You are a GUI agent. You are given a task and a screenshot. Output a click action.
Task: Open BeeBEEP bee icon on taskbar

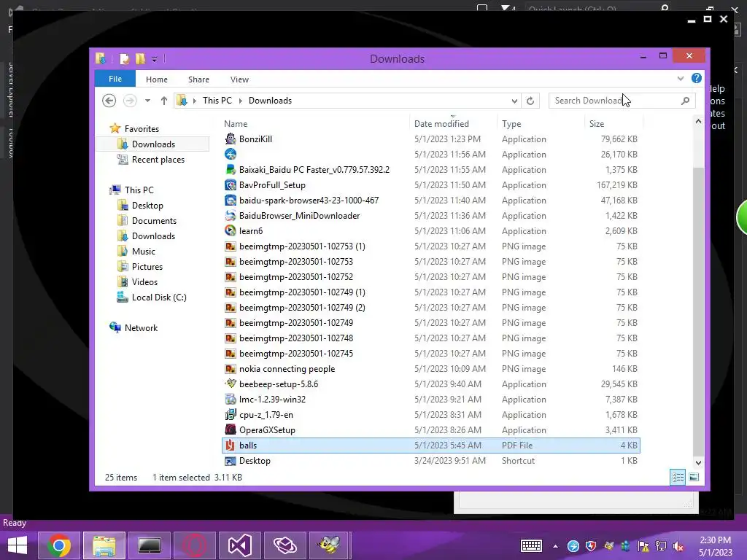point(330,545)
